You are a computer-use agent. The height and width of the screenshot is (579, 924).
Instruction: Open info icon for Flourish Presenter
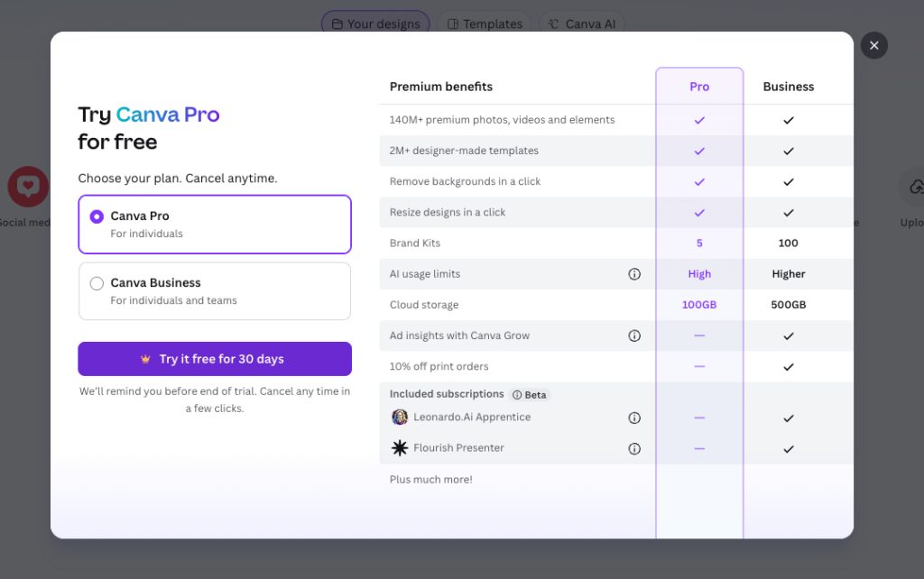[x=634, y=449]
